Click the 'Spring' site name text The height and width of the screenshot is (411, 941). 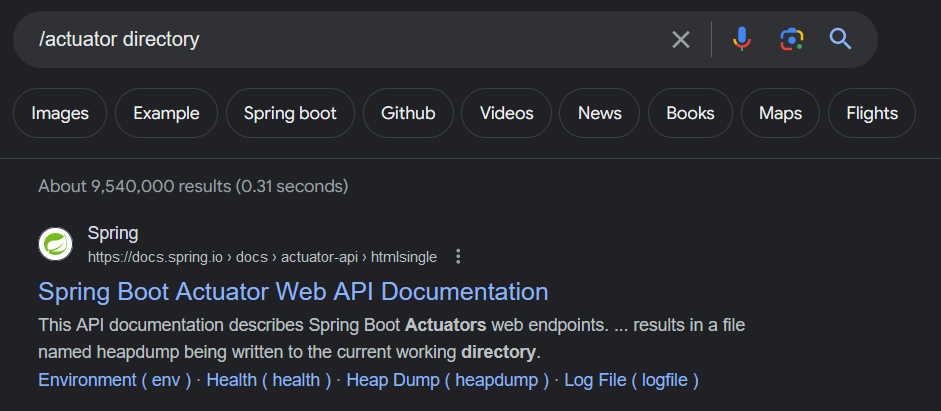pyautogui.click(x=113, y=233)
